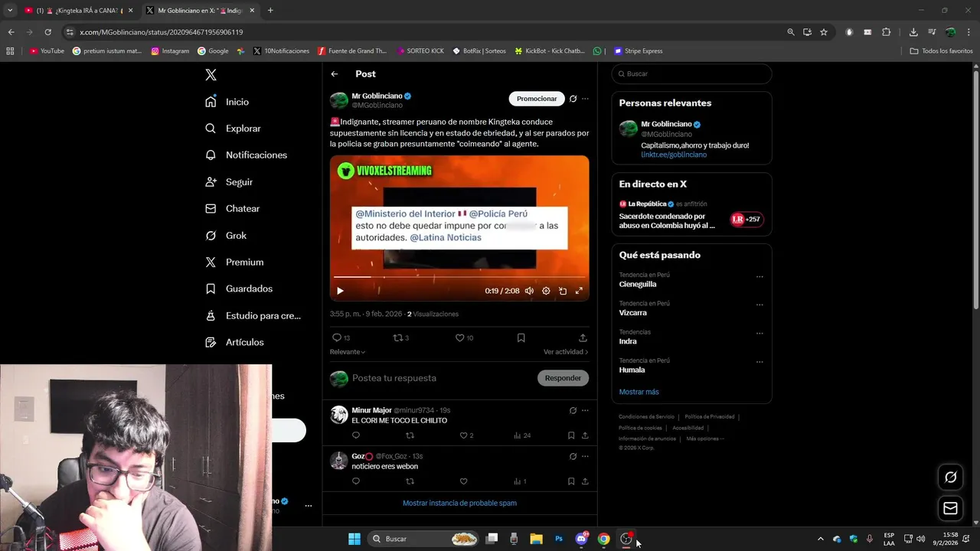The height and width of the screenshot is (551, 980).
Task: Open more options on Goz's reply
Action: click(x=585, y=457)
